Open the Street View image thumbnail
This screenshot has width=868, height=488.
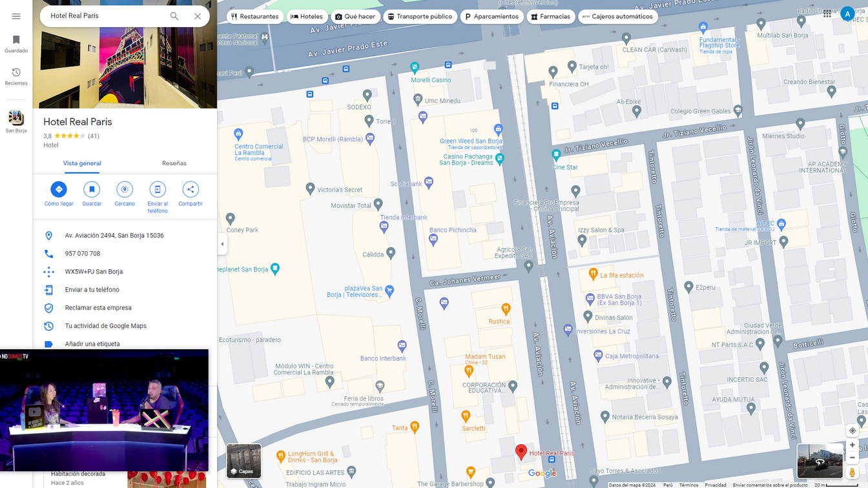(820, 460)
